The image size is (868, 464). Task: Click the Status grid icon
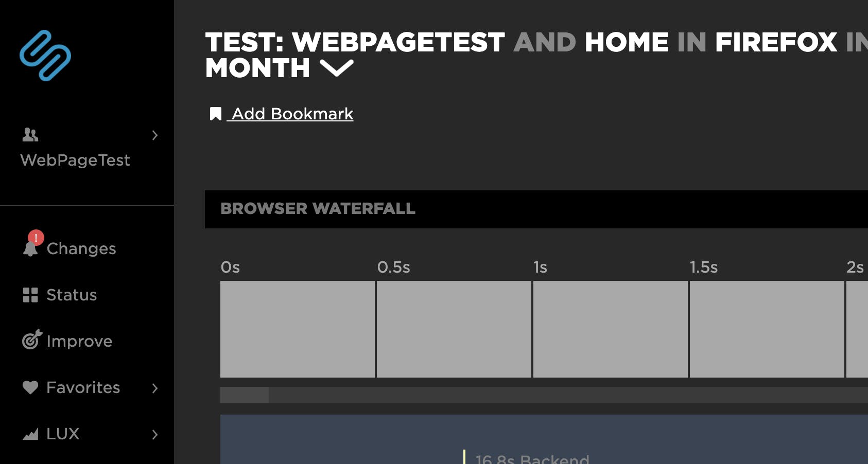pos(30,295)
